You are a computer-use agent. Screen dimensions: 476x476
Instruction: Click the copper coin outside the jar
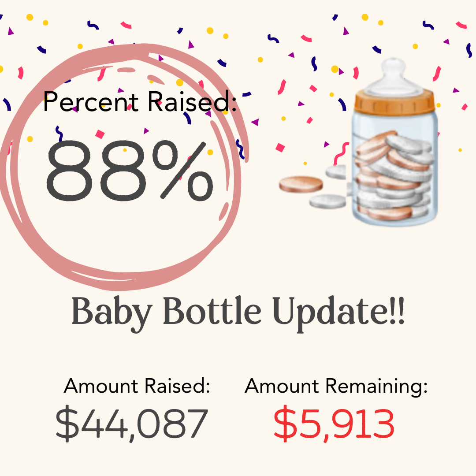(x=301, y=184)
